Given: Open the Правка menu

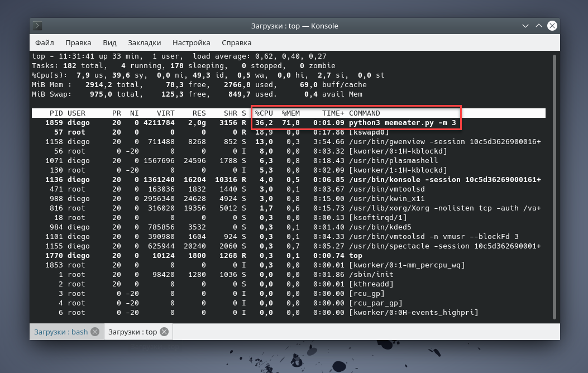Looking at the screenshot, I should 78,42.
